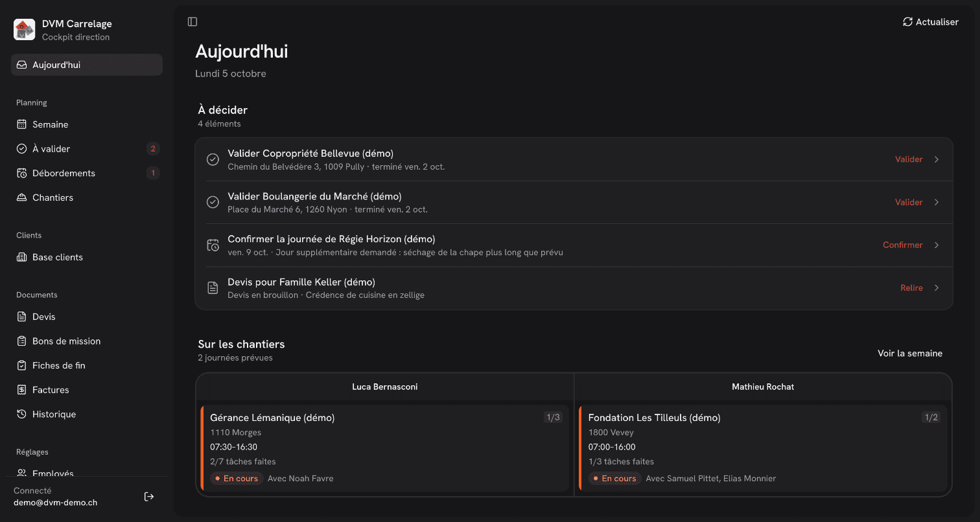This screenshot has height=522, width=980.
Task: Click check-circle icon for Boulangerie du Marché
Action: click(213, 202)
